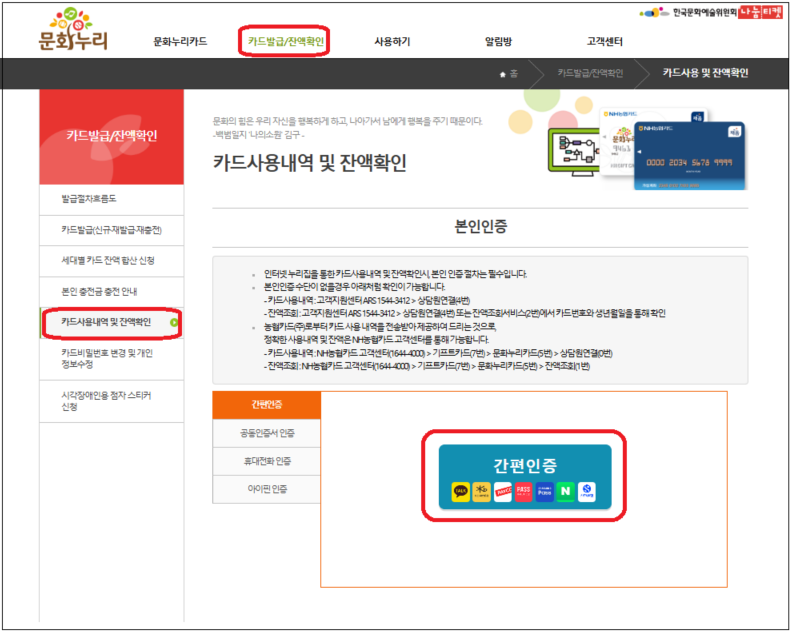The height and width of the screenshot is (633, 791).
Task: Click the 간편인증 heading in the blue button
Action: tap(525, 465)
